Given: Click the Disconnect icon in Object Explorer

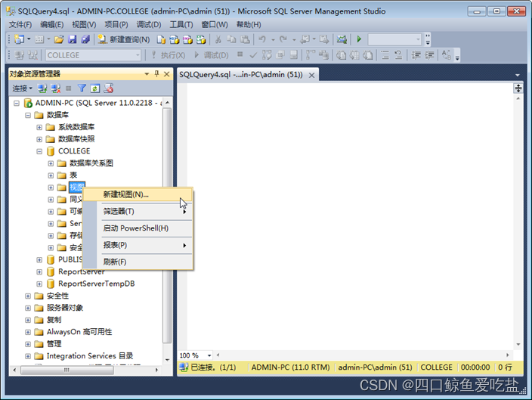Looking at the screenshot, I should tap(56, 88).
